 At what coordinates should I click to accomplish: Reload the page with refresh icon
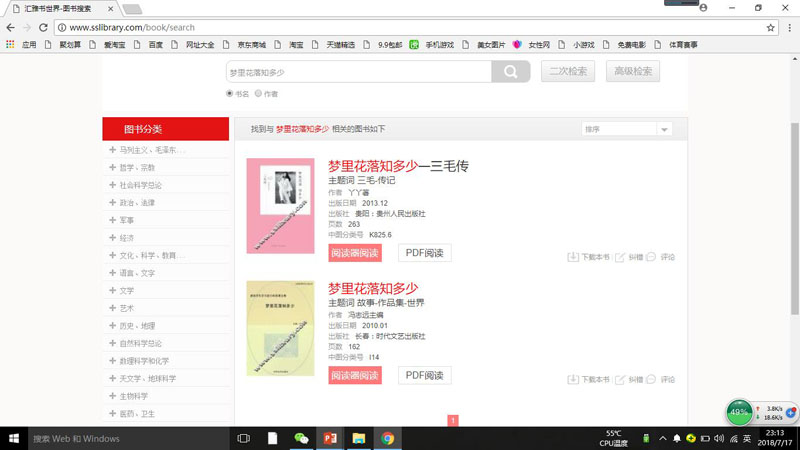point(43,28)
